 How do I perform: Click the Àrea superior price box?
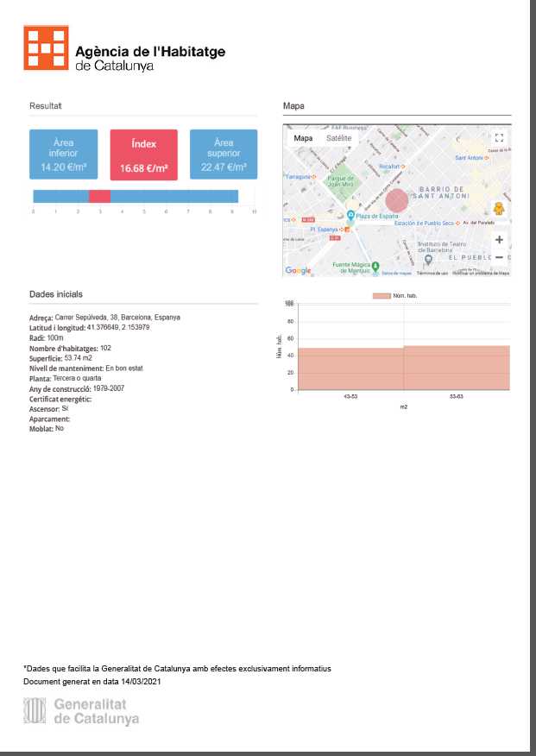click(224, 155)
